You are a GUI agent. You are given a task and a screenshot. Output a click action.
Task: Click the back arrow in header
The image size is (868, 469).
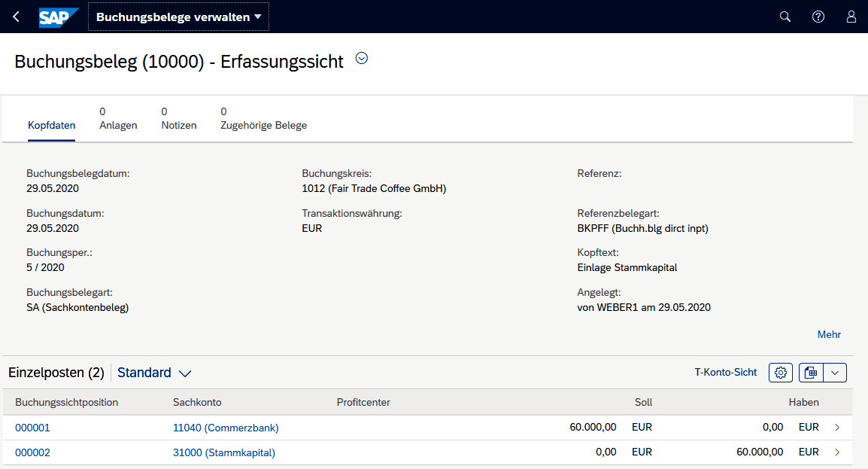coord(17,17)
